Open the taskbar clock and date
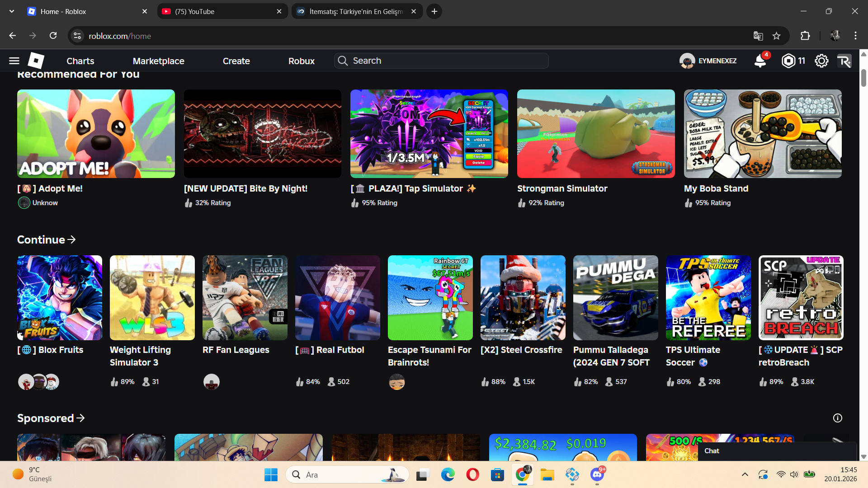The width and height of the screenshot is (868, 488). pos(840,474)
